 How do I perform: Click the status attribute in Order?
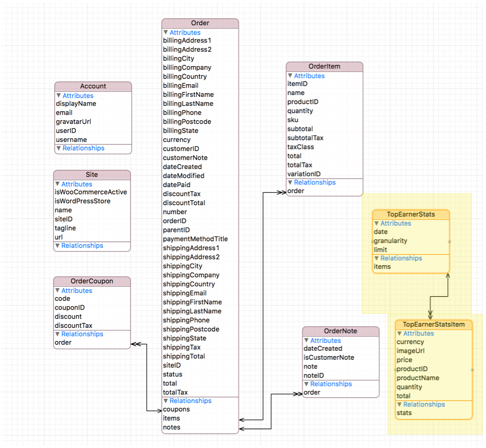coord(173,374)
